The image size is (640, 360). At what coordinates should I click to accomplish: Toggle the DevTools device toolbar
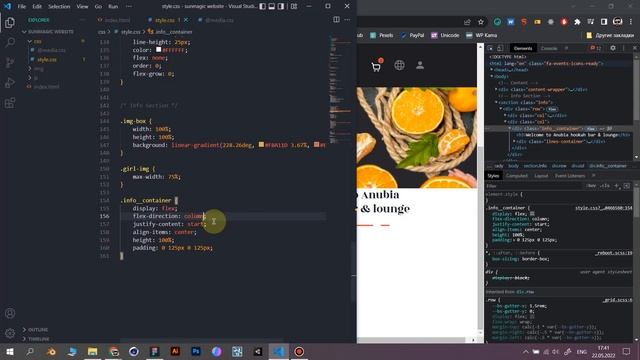coord(500,48)
